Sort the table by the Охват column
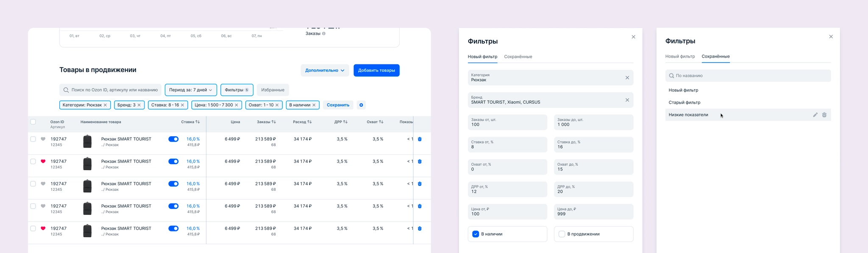The image size is (868, 253). pos(381,122)
